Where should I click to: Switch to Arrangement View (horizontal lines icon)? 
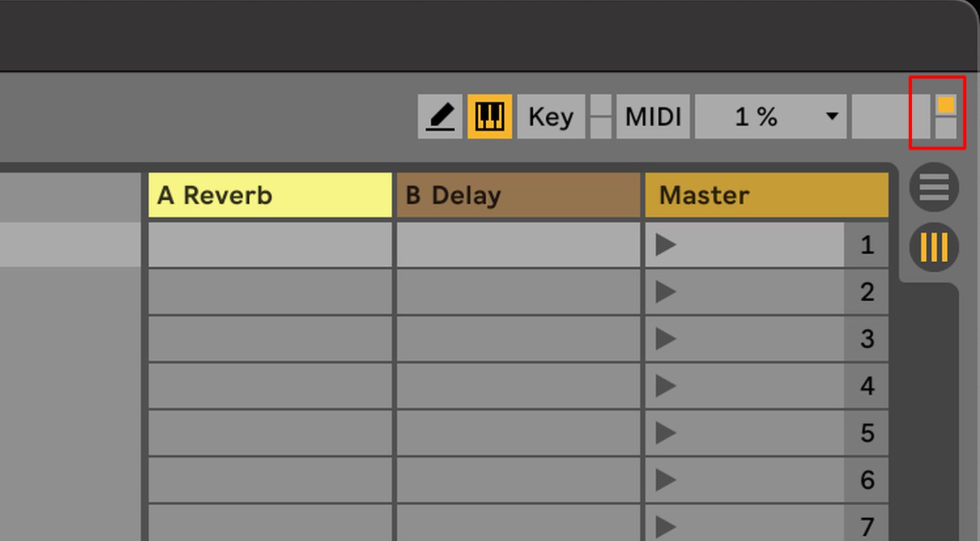(933, 188)
